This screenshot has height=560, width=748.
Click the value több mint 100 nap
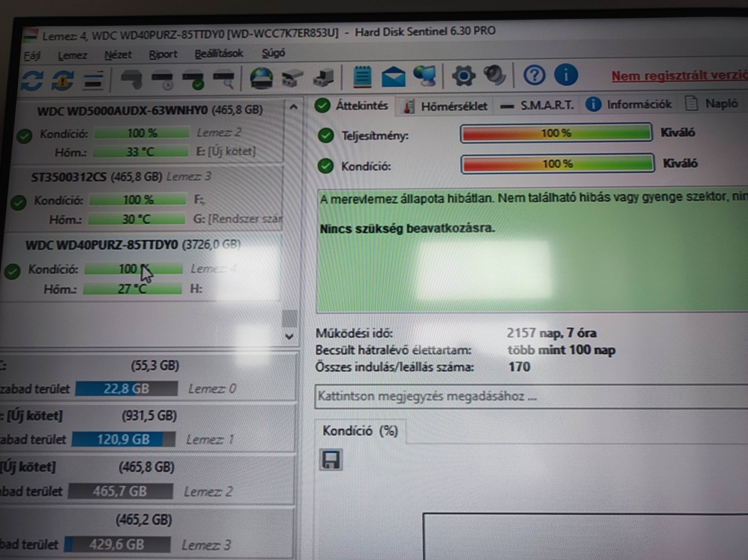(x=561, y=349)
